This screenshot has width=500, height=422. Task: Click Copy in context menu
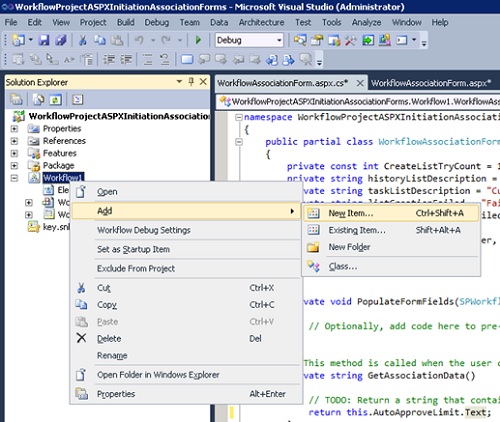point(186,305)
